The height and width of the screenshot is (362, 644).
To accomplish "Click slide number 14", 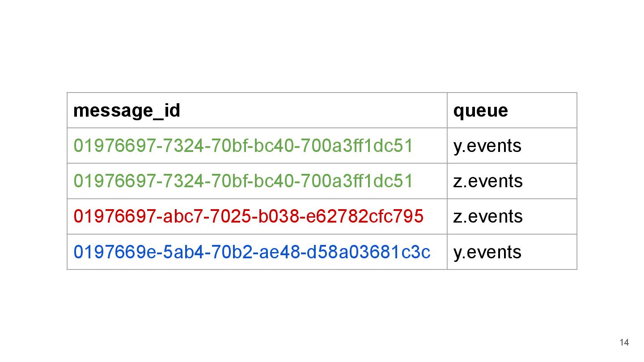I will coord(624,343).
